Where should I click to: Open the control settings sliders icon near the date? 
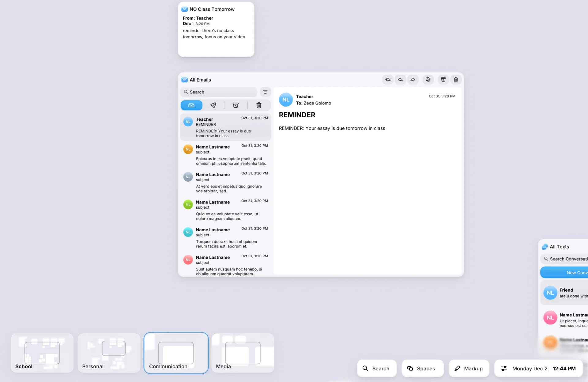coord(504,369)
